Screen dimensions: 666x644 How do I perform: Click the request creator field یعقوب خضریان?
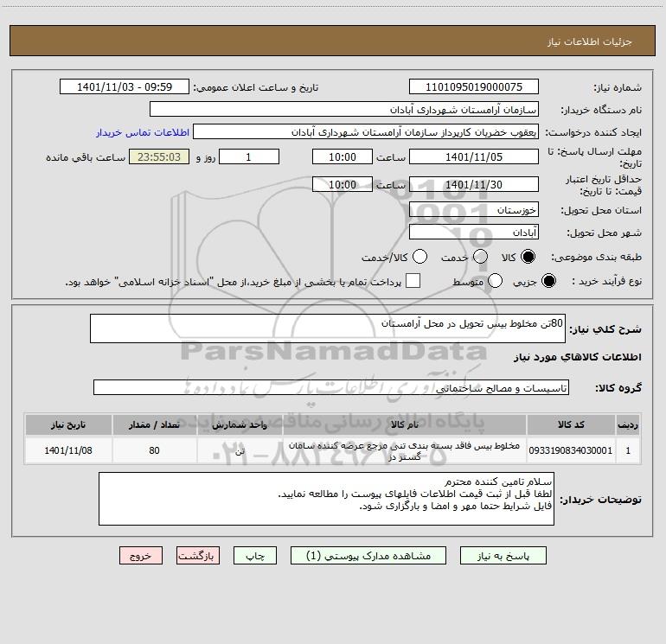click(x=366, y=132)
